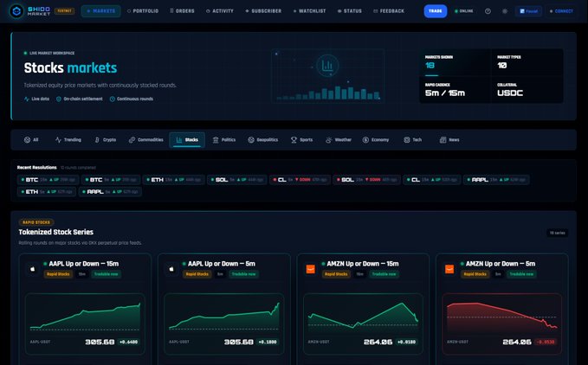Open AAPL Up or Down — 15m market

pyautogui.click(x=84, y=264)
